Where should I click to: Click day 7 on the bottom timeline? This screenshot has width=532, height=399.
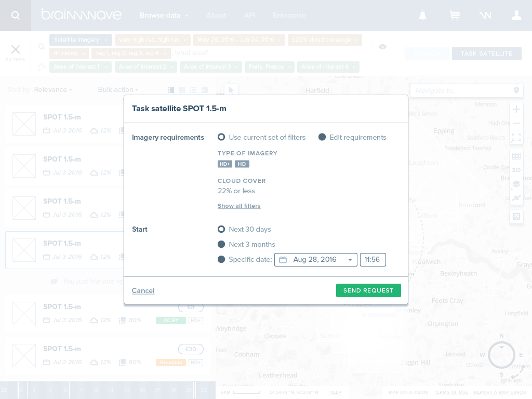(81, 390)
